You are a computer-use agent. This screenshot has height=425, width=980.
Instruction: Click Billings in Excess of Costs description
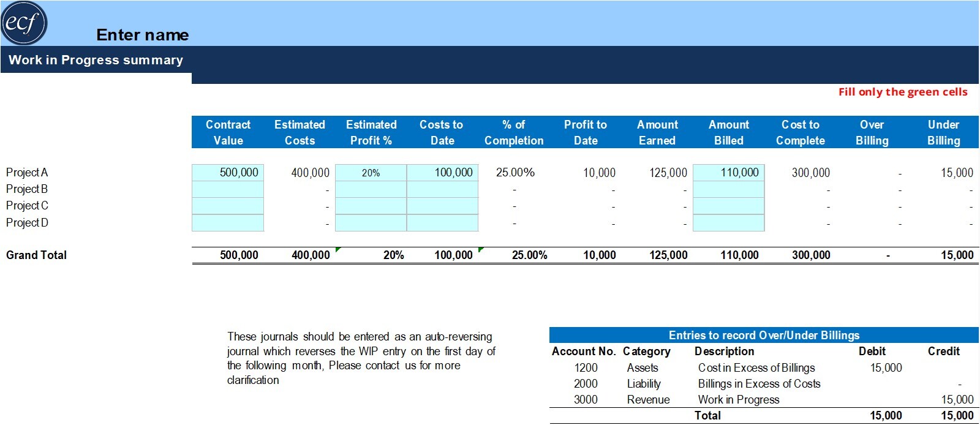759,384
